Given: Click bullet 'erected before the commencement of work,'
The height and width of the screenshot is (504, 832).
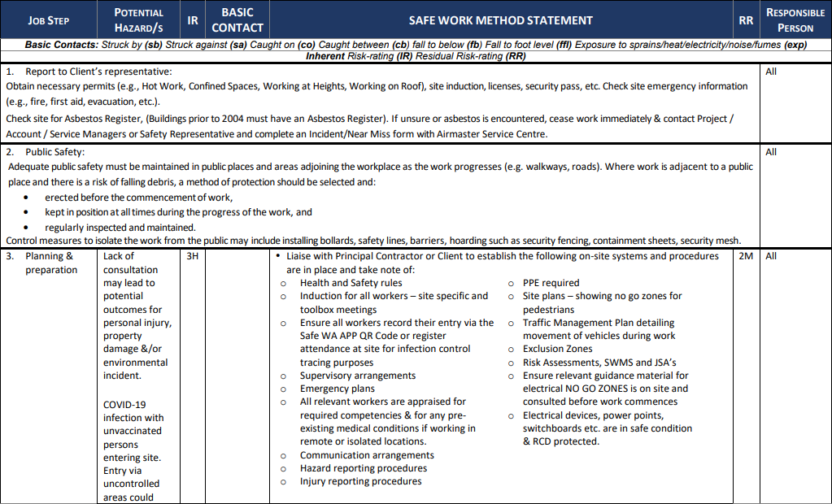Looking at the screenshot, I should [138, 198].
